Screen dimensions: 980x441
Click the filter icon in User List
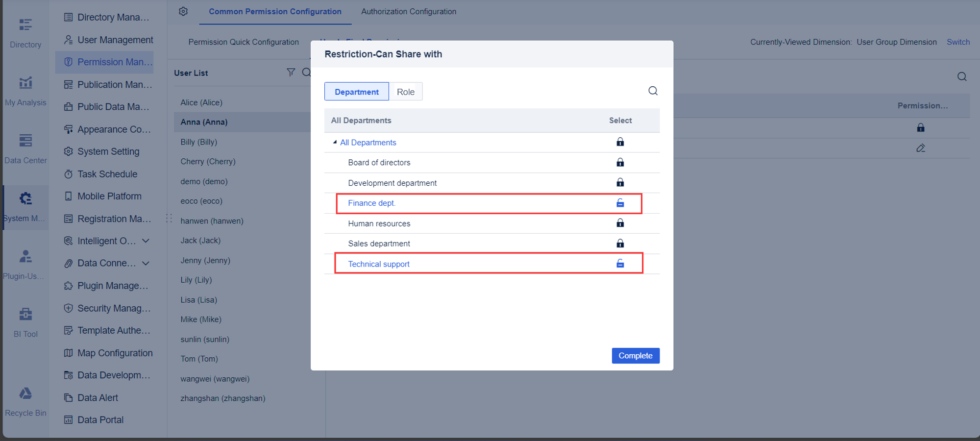[291, 72]
